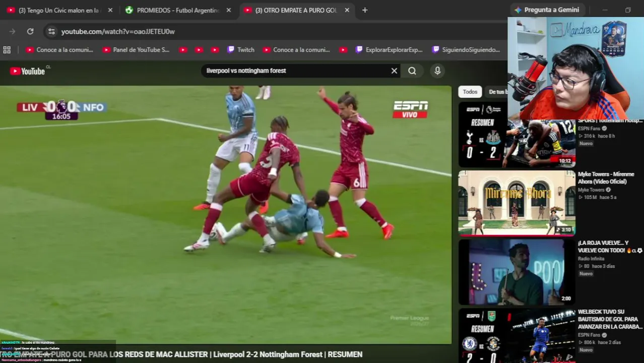Open ESPN Fans channel under Tottenham video

tap(589, 129)
